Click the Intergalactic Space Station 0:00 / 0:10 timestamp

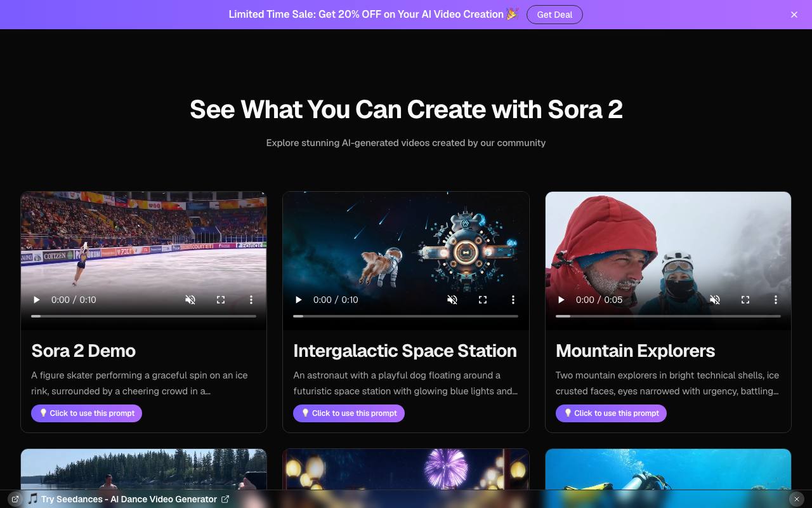tap(336, 300)
